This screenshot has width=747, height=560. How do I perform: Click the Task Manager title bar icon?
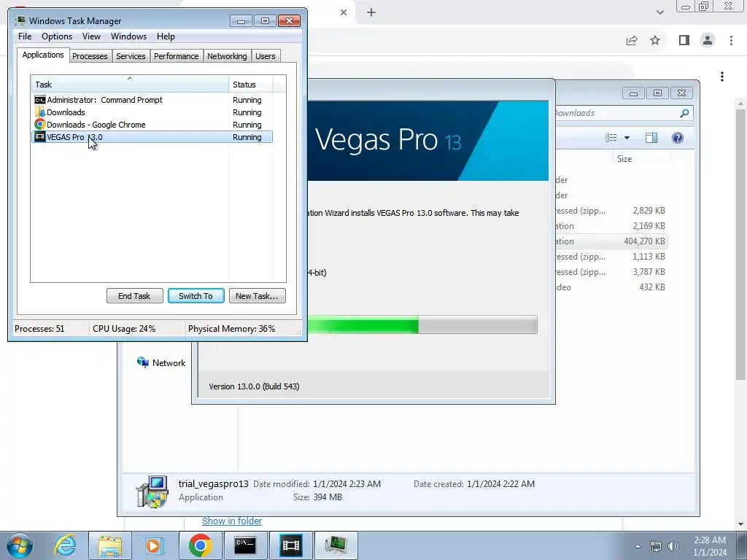coord(20,20)
